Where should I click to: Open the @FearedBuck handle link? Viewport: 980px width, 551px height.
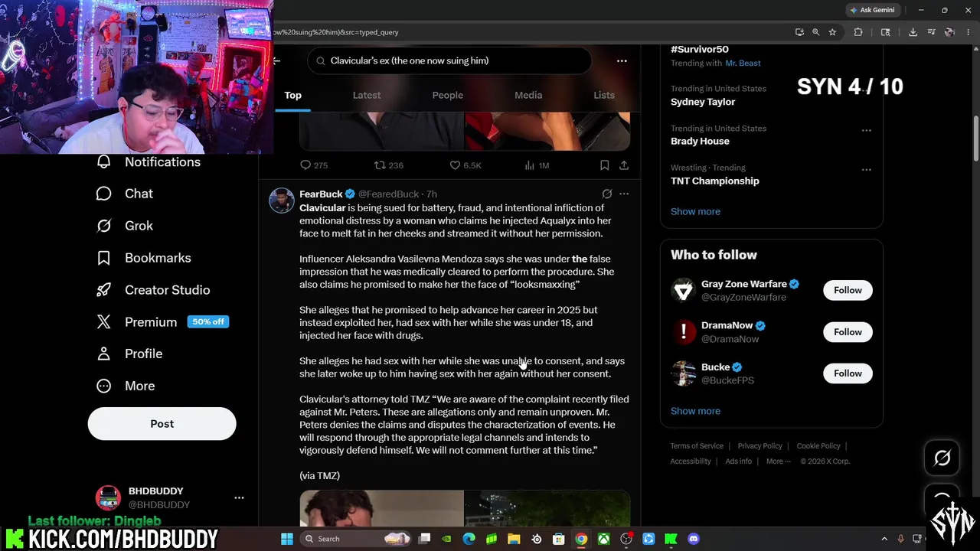point(388,194)
